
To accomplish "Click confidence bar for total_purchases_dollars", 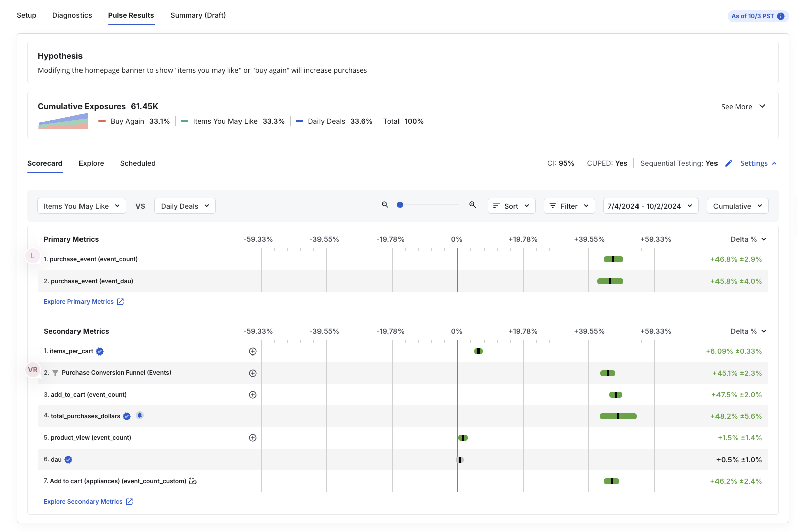I will (618, 416).
